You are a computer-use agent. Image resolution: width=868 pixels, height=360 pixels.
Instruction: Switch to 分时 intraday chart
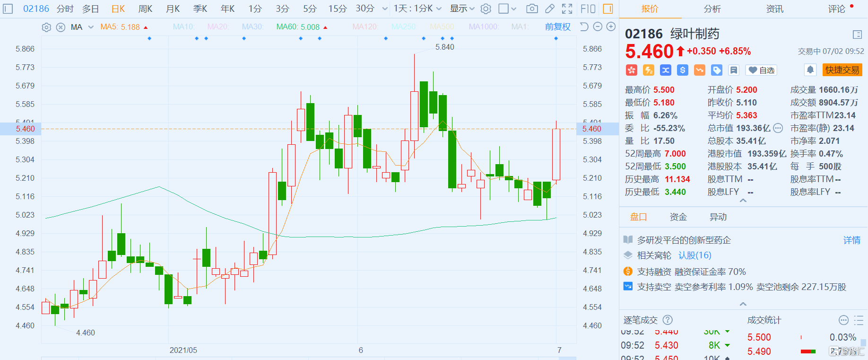65,9
